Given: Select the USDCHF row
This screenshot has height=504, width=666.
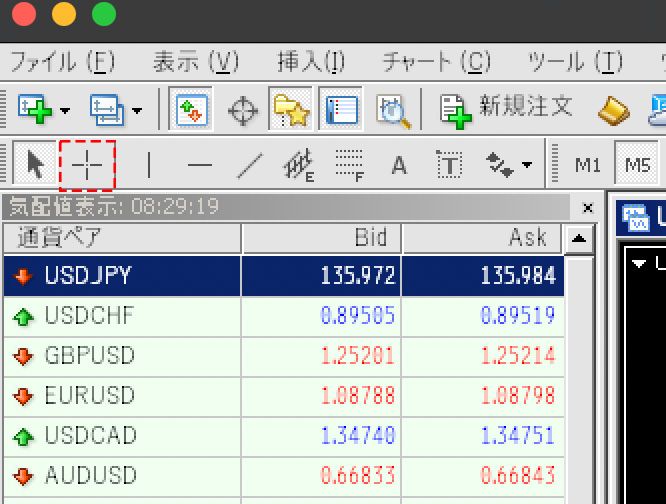Looking at the screenshot, I should pos(284,316).
